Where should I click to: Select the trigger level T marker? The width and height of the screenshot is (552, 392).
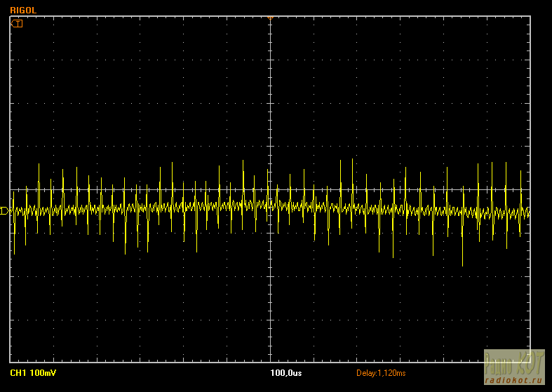tap(17, 24)
